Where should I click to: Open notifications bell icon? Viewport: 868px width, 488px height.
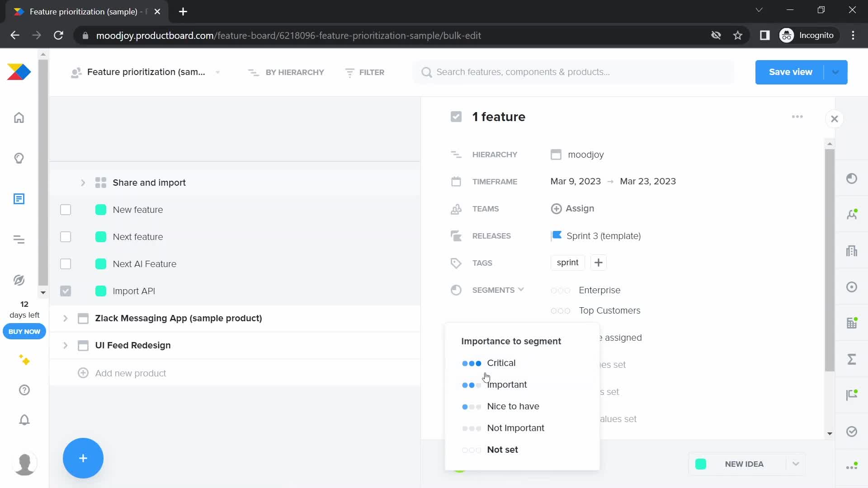click(24, 420)
